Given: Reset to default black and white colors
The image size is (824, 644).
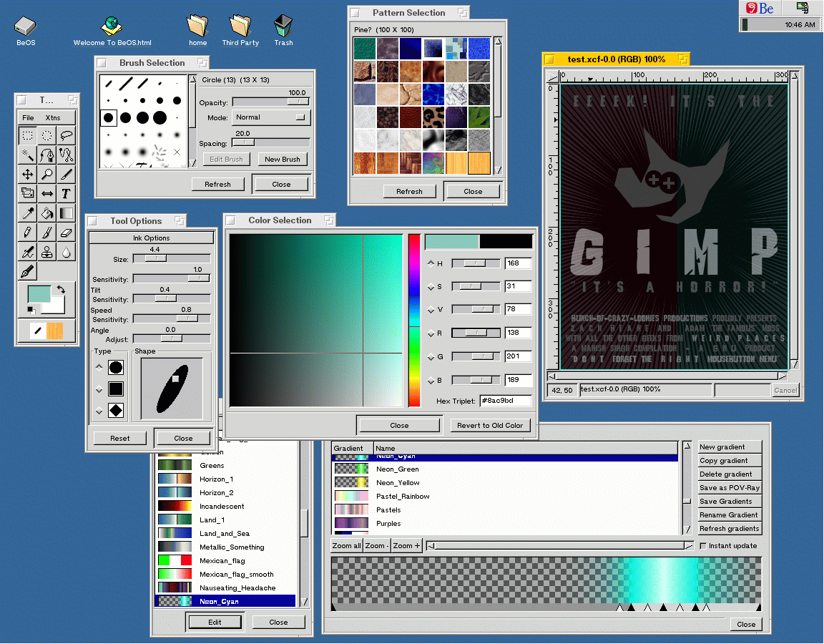Looking at the screenshot, I should tap(31, 310).
